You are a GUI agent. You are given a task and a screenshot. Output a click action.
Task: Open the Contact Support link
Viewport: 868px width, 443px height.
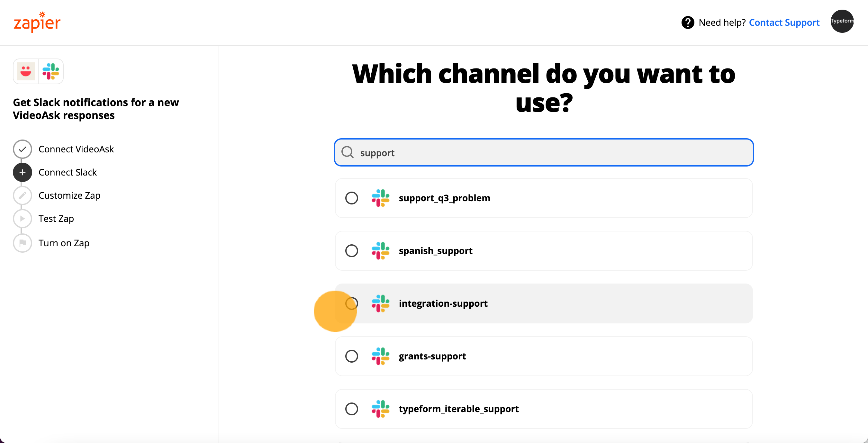(x=784, y=23)
